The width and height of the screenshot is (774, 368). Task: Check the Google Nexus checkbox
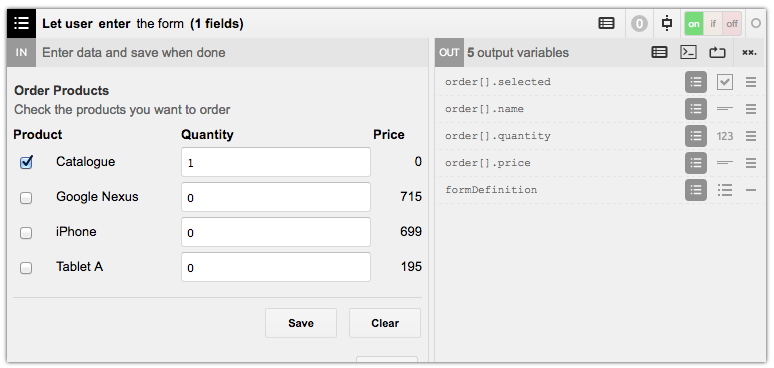pyautogui.click(x=26, y=198)
